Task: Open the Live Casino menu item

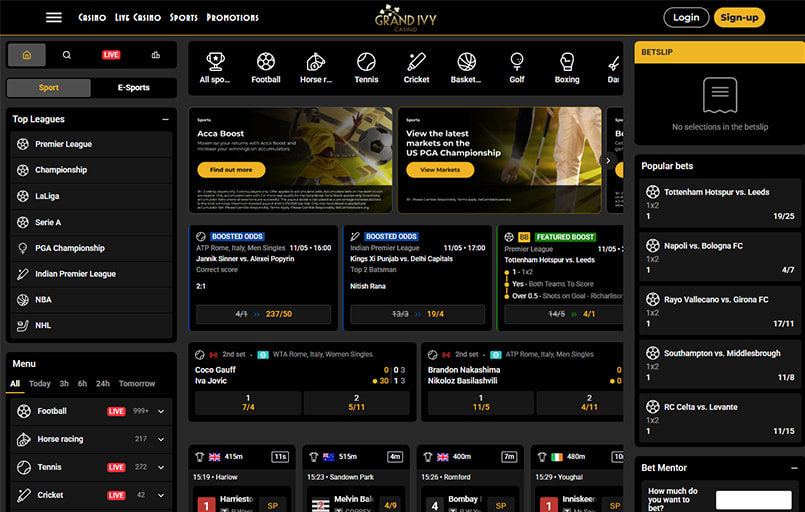Action: (x=138, y=17)
